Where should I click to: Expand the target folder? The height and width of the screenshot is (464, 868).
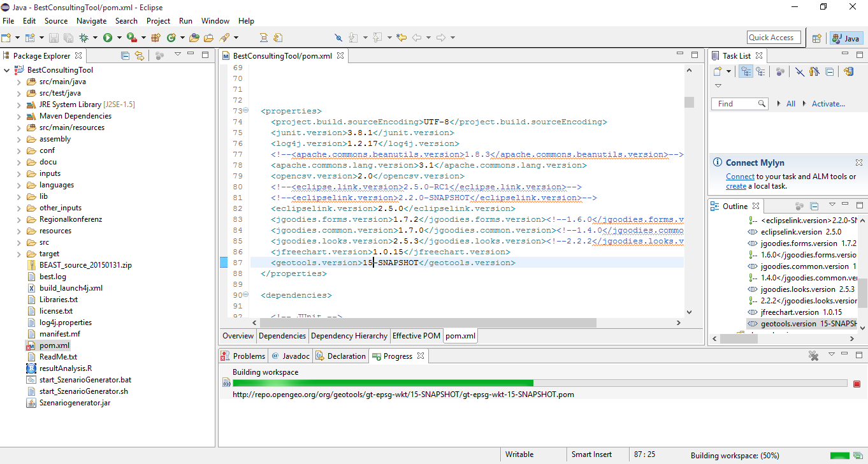point(18,254)
